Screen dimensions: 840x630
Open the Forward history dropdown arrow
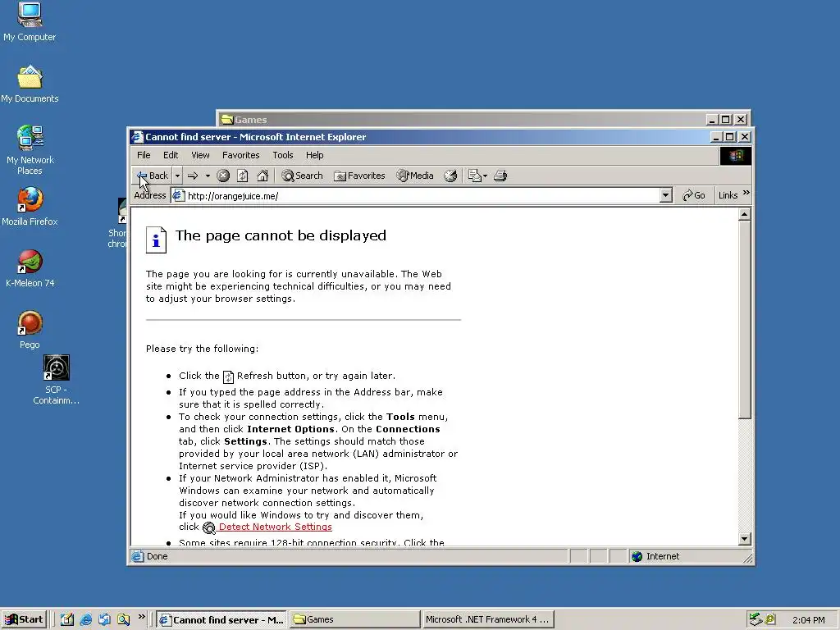coord(208,176)
